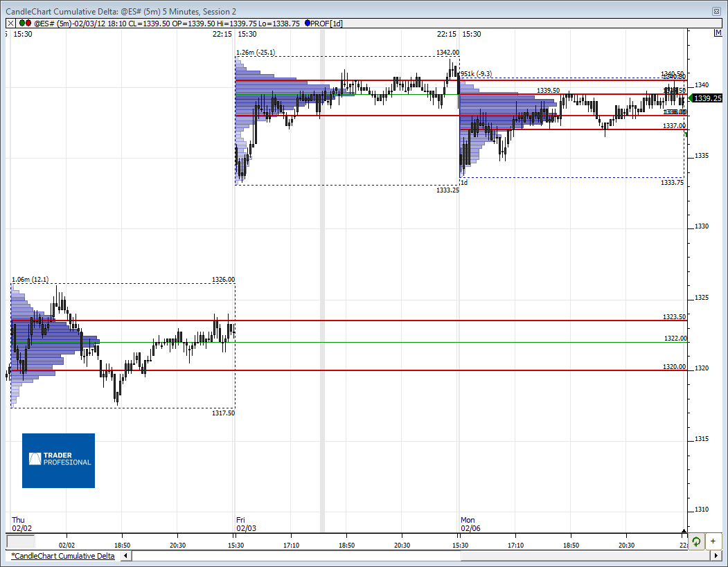Click the blue PROF indicator circle
This screenshot has width=728, height=567.
pos(308,24)
